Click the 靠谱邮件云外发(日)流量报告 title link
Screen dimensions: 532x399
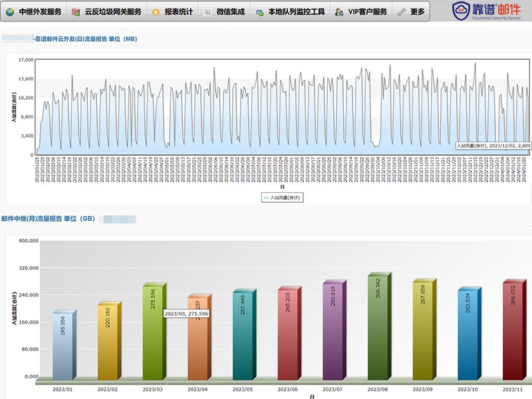pos(86,39)
